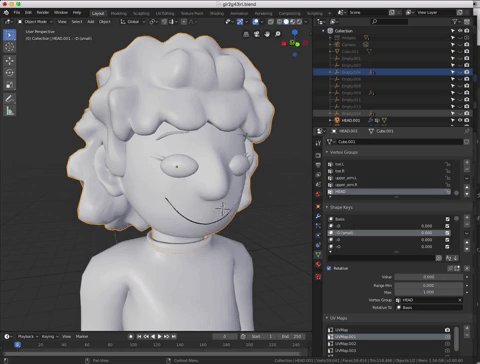Activate the Scale tool
480x364 pixels.
click(x=10, y=85)
